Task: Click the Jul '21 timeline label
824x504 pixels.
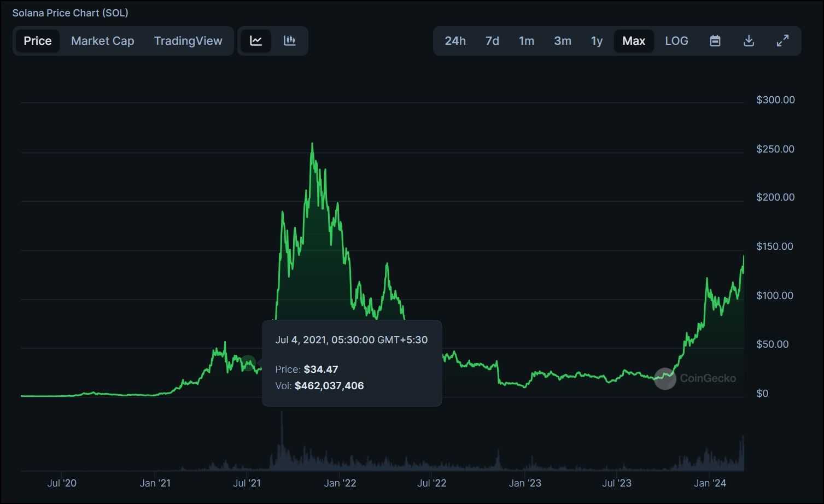Action: pyautogui.click(x=247, y=483)
